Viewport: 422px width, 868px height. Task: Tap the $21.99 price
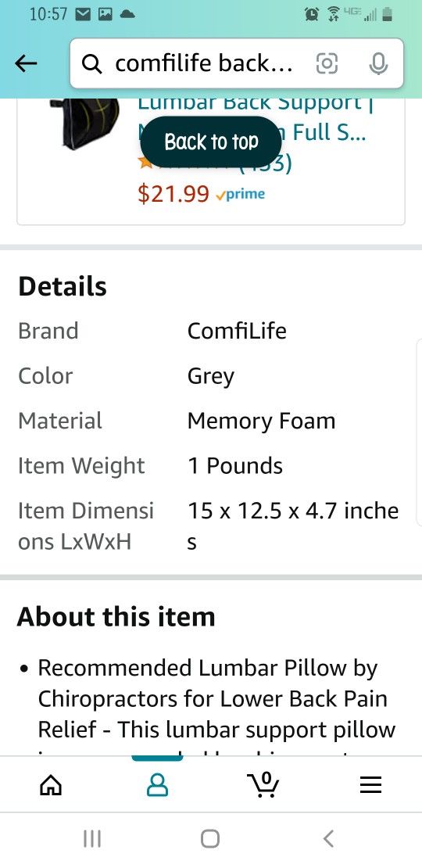(x=173, y=194)
